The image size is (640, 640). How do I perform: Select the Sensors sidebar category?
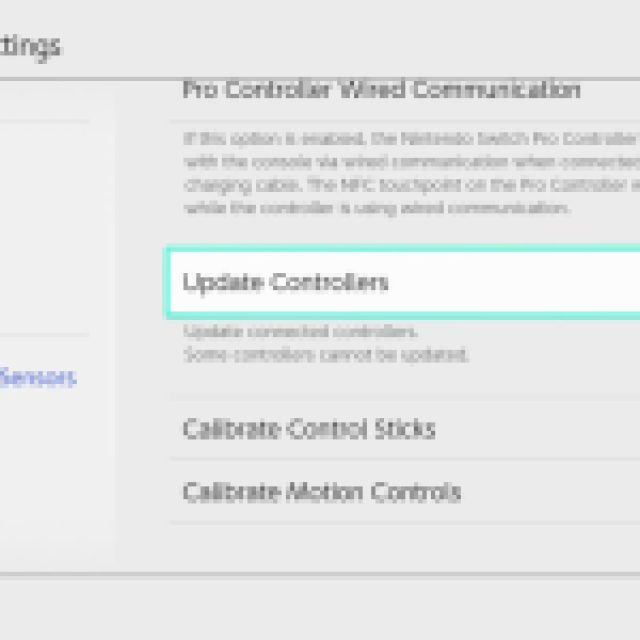[x=38, y=378]
